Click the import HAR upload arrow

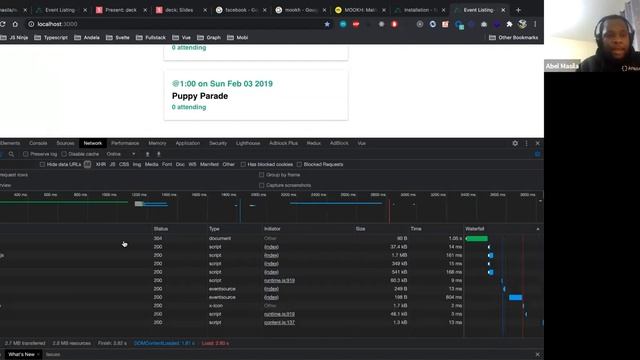point(147,154)
